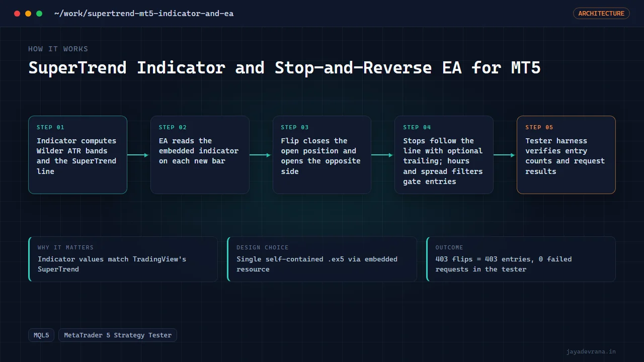Click the DESIGN CHOICE heading
Screen dimensions: 644x362
click(263, 247)
